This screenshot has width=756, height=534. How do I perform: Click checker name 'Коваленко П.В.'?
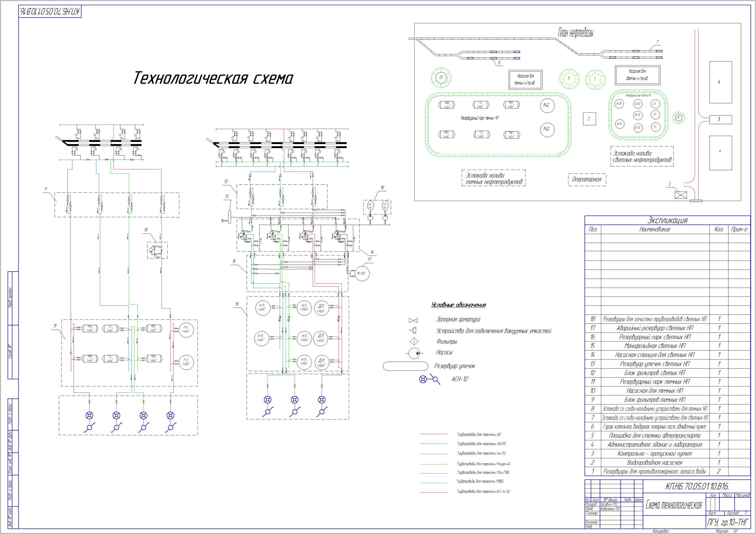pyautogui.click(x=610, y=509)
